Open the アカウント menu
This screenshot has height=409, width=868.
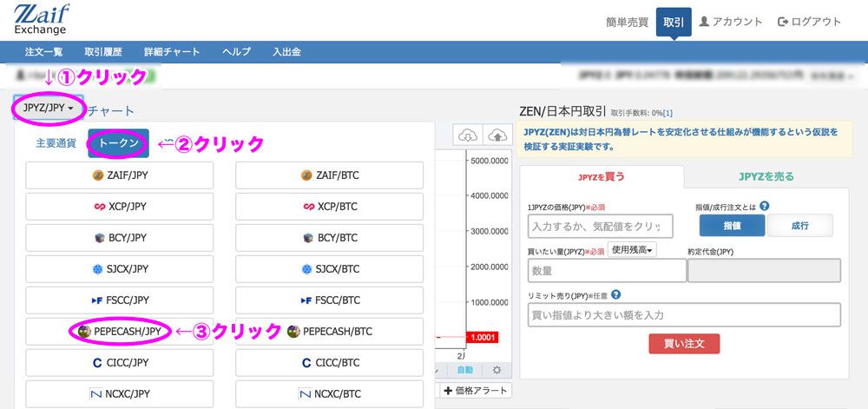coord(731,22)
